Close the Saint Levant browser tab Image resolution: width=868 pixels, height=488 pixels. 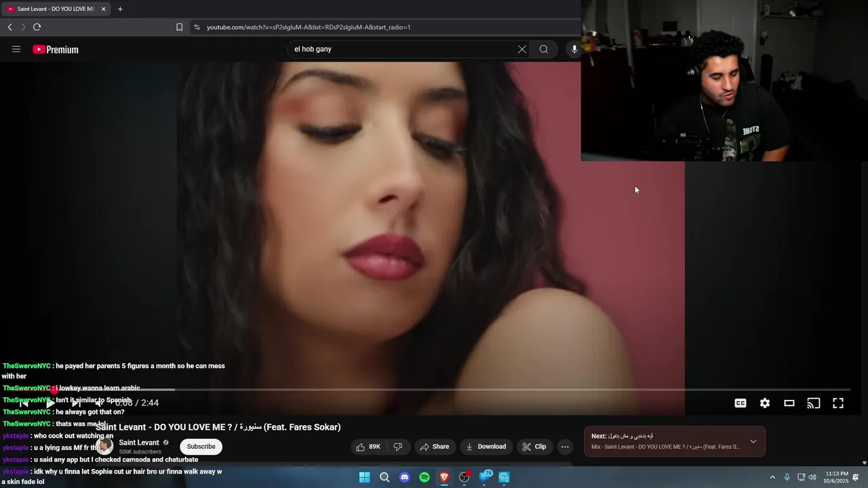pyautogui.click(x=103, y=9)
